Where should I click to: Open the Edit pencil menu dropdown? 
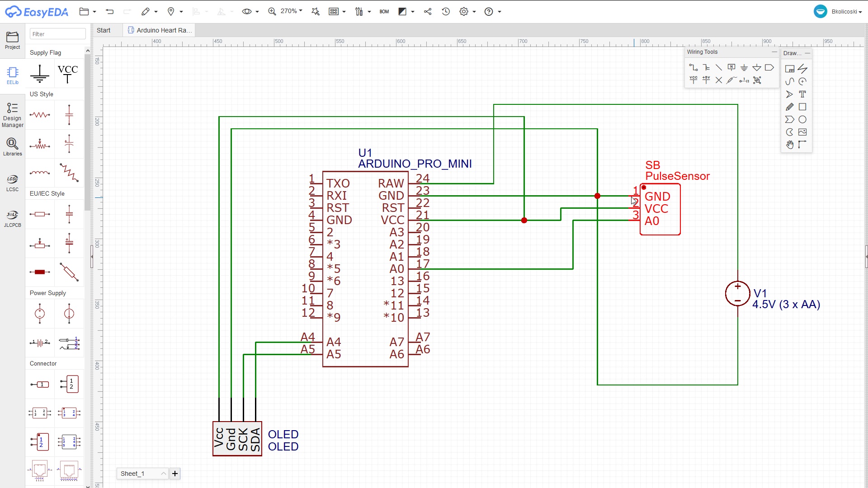[149, 11]
